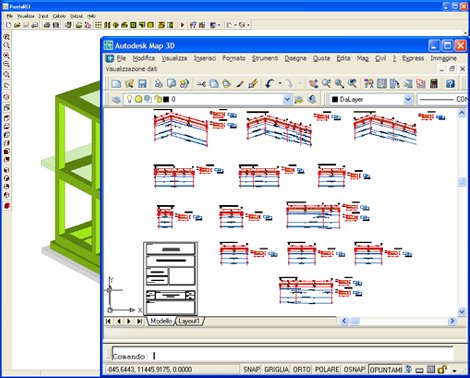The height and width of the screenshot is (378, 470).
Task: Click the Zoom Previous icon
Action: coord(352,83)
